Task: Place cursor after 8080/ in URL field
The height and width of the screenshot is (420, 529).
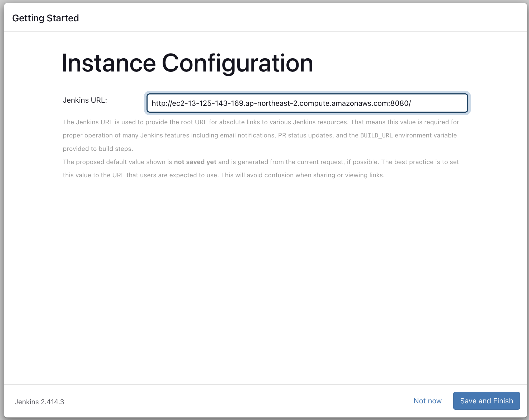Action: point(412,103)
